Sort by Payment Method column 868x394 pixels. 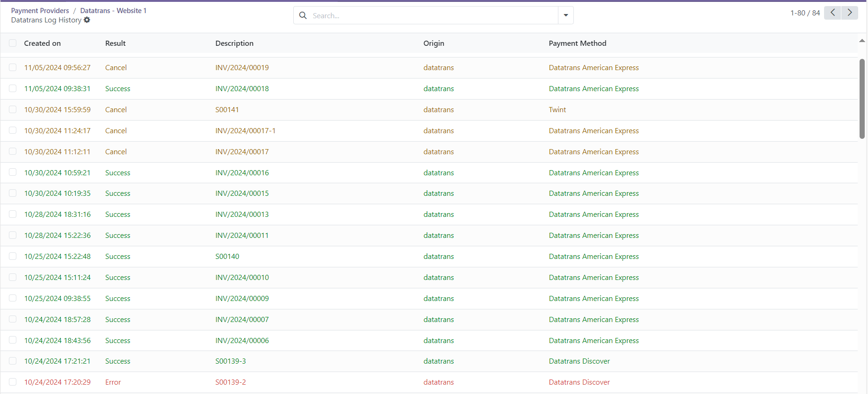577,43
